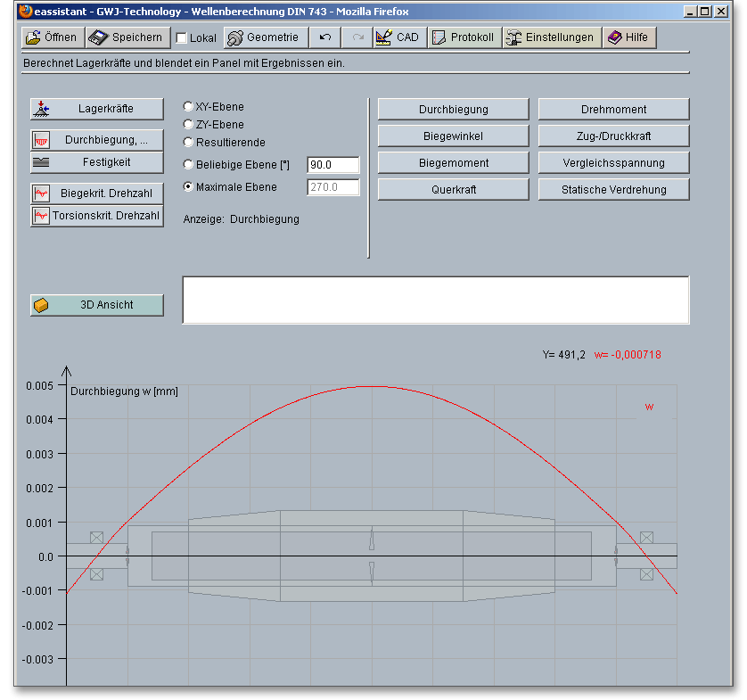Click the plane angle field showing 90.0

click(332, 165)
